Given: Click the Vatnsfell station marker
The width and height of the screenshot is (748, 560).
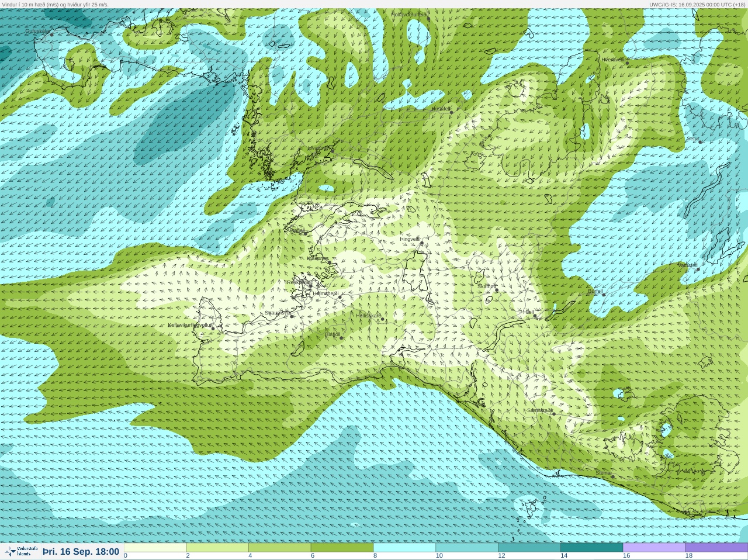Looking at the screenshot, I should point(698,269).
